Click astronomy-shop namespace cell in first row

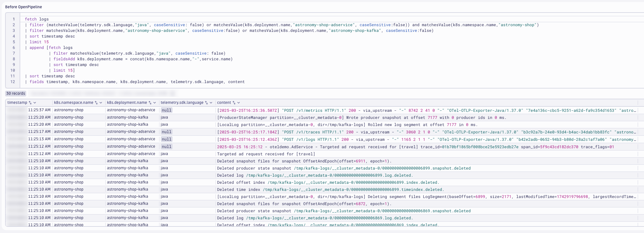[x=79, y=110]
